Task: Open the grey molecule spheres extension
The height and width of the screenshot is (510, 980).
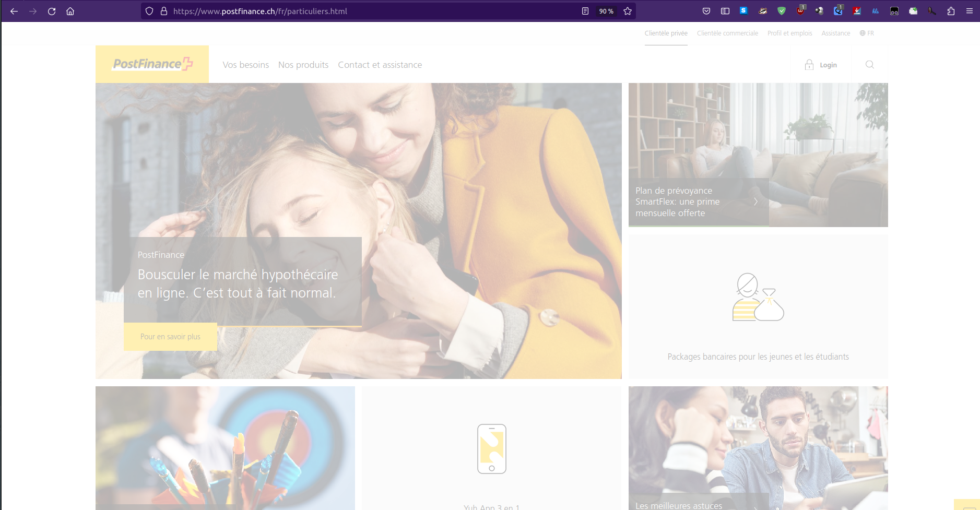Action: tap(819, 11)
